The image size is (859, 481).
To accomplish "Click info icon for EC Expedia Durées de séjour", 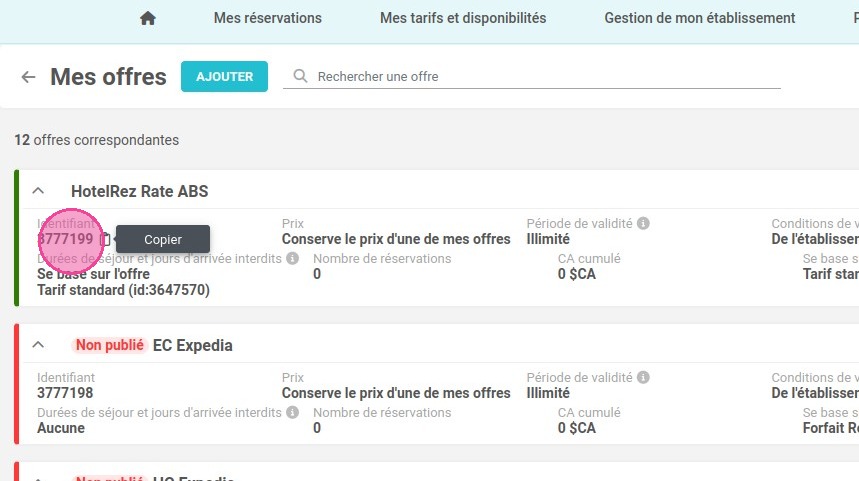I will (x=293, y=412).
